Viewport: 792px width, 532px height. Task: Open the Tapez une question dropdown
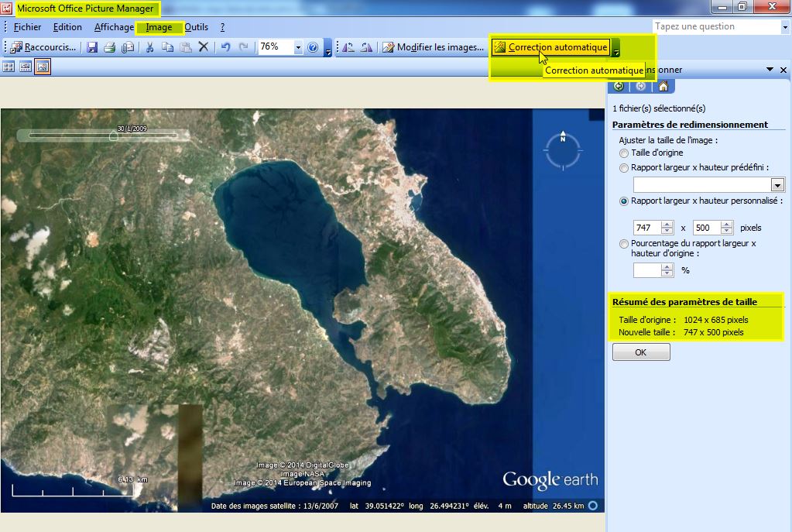point(784,27)
